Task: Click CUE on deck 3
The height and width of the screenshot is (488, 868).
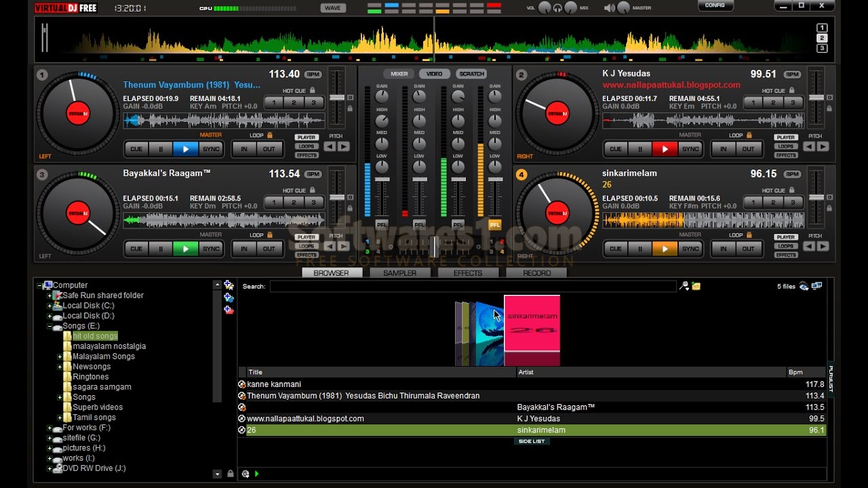Action: [x=136, y=249]
